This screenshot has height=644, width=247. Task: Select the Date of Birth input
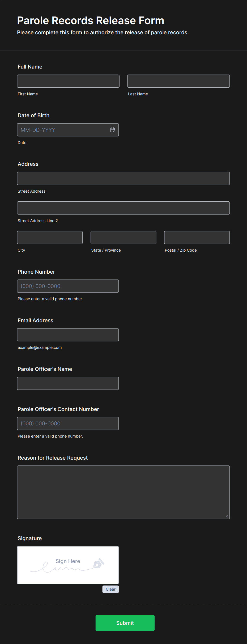pos(68,130)
